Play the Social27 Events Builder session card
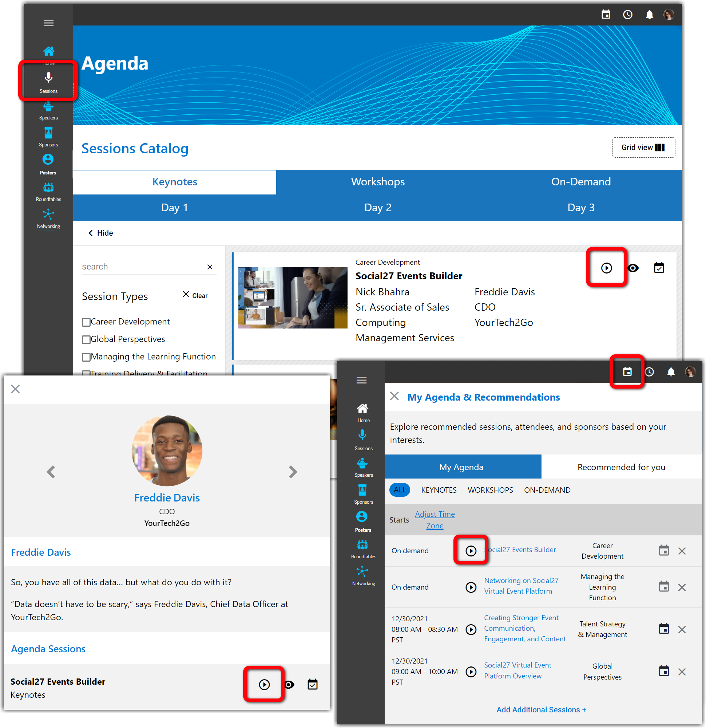This screenshot has width=706, height=728. point(606,268)
